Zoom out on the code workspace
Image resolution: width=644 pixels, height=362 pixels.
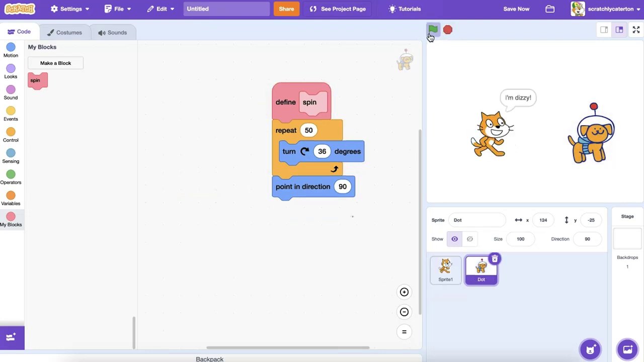404,312
